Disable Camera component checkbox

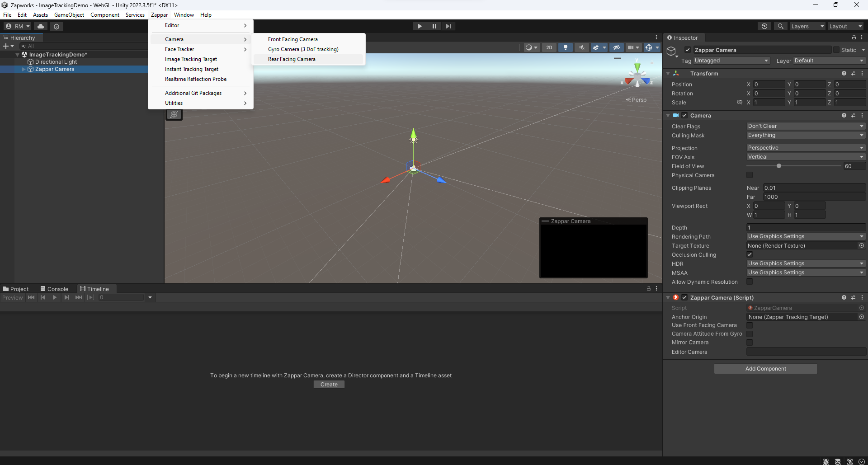coord(684,115)
